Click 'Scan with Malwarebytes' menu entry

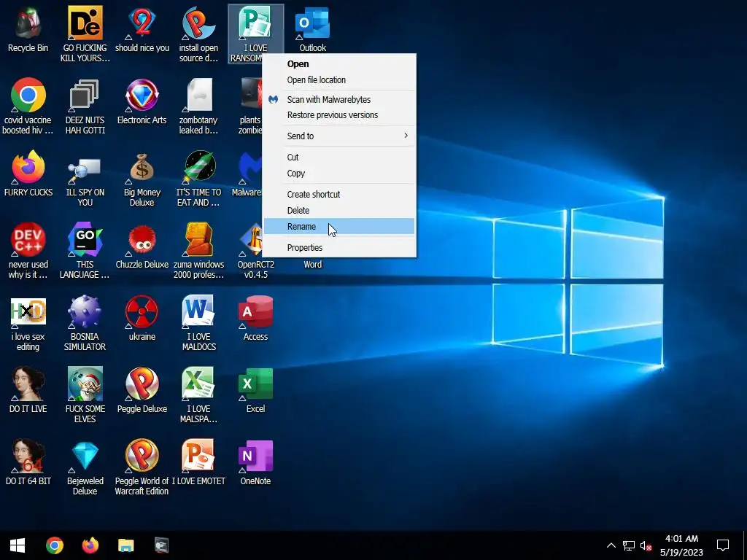click(339, 99)
